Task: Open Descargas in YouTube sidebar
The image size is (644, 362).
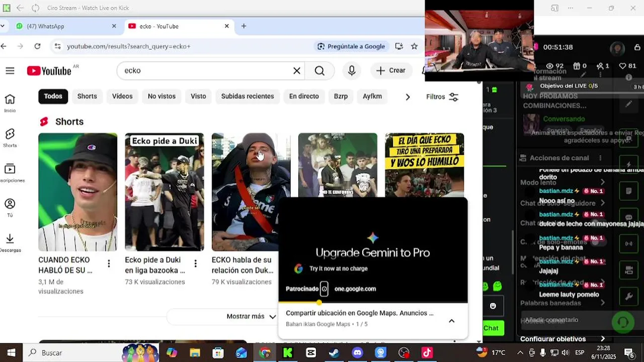Action: 10,243
